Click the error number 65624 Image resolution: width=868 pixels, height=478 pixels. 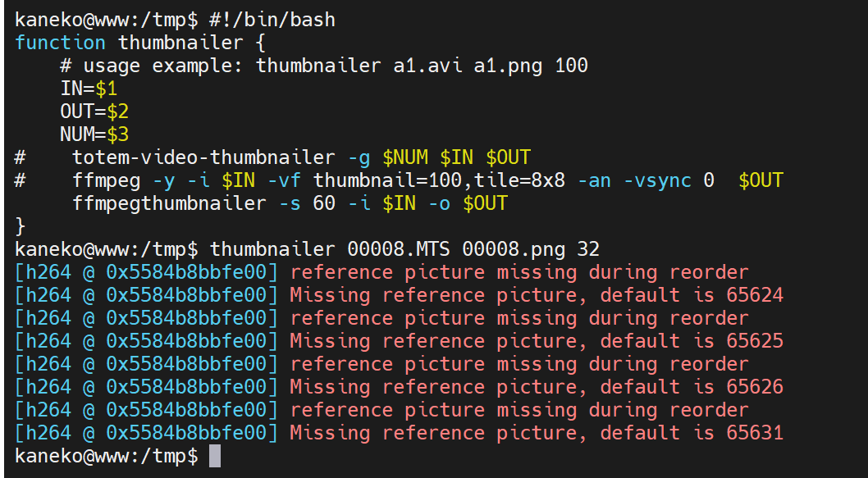[755, 295]
